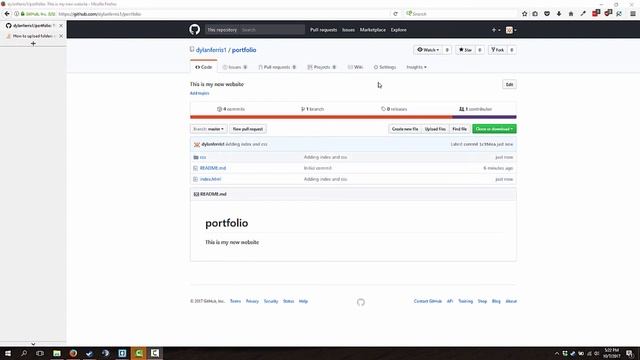Click Firefox icon on the taskbar
The height and width of the screenshot is (360, 640).
pos(73,353)
